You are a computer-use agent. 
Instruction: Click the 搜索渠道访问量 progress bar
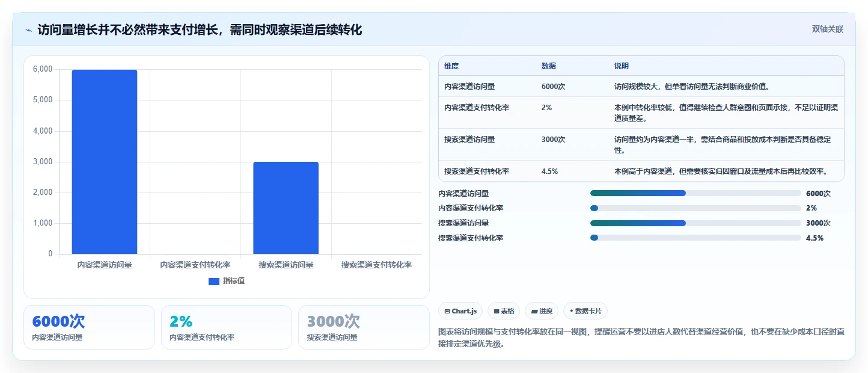pos(695,223)
